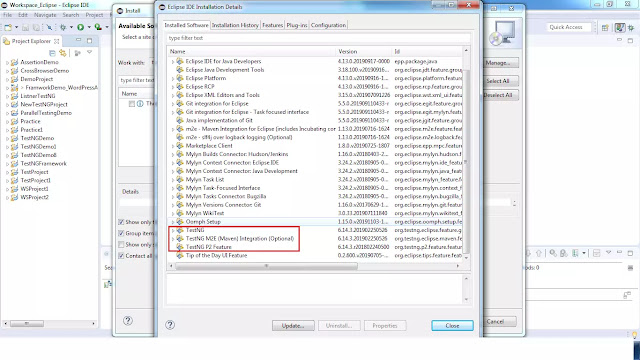Toggle the unchecked 'Show only' checkbox above Contact all
The image size is (640, 360).
[121, 244]
